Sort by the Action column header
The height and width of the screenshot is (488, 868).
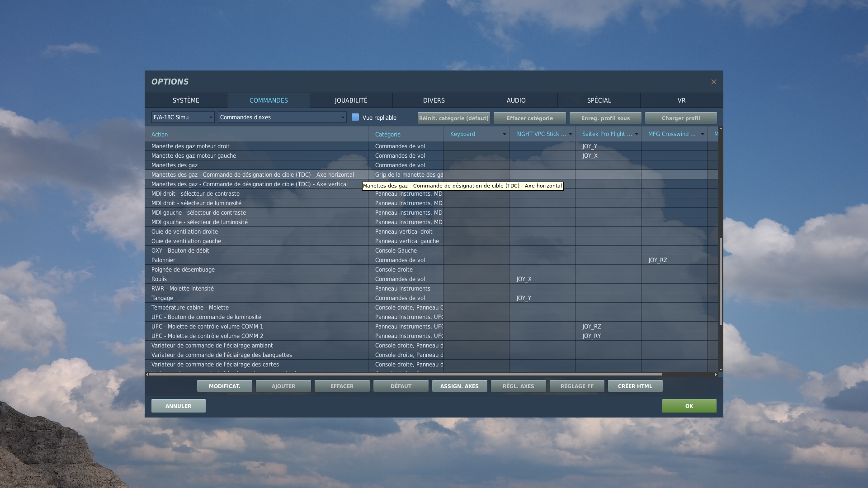click(256, 134)
